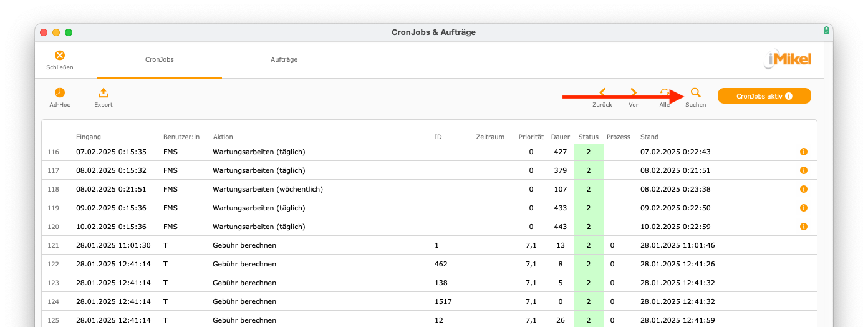Viewport: 868px width, 327px height.
Task: Select row 121 Gebühr berechnen
Action: tap(429, 245)
